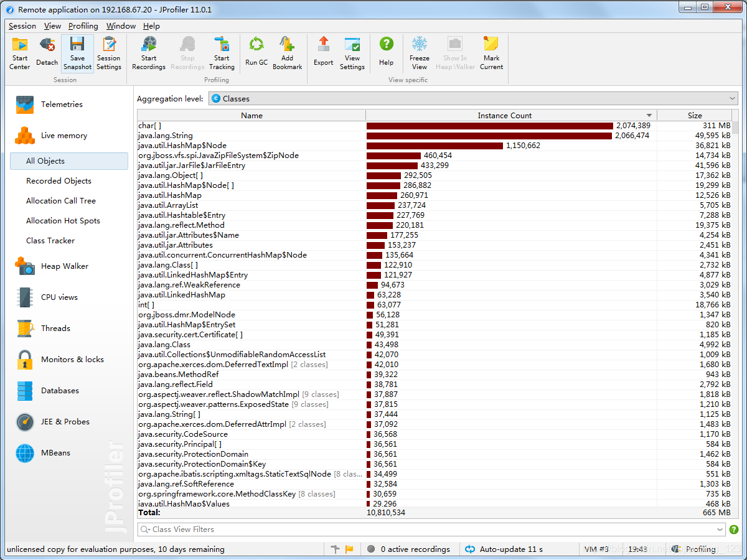Open Aggregation level Classes dropdown
This screenshot has width=747, height=560.
point(473,98)
